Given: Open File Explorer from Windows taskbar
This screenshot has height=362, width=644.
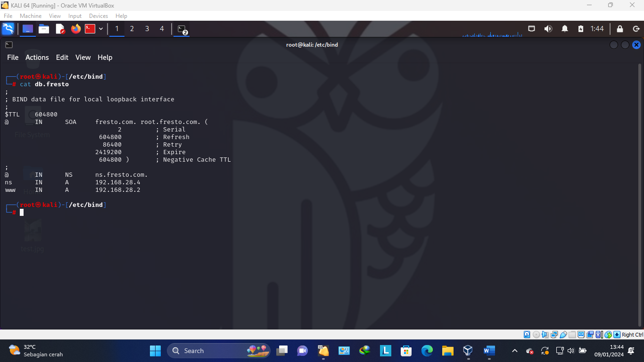Looking at the screenshot, I should (448, 351).
